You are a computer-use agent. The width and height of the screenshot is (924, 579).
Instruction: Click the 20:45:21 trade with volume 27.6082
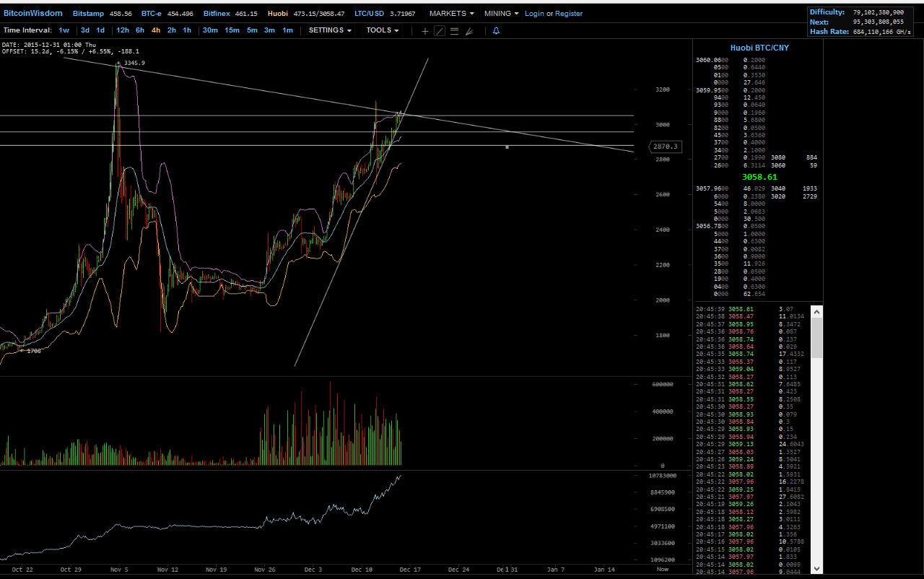tap(751, 497)
